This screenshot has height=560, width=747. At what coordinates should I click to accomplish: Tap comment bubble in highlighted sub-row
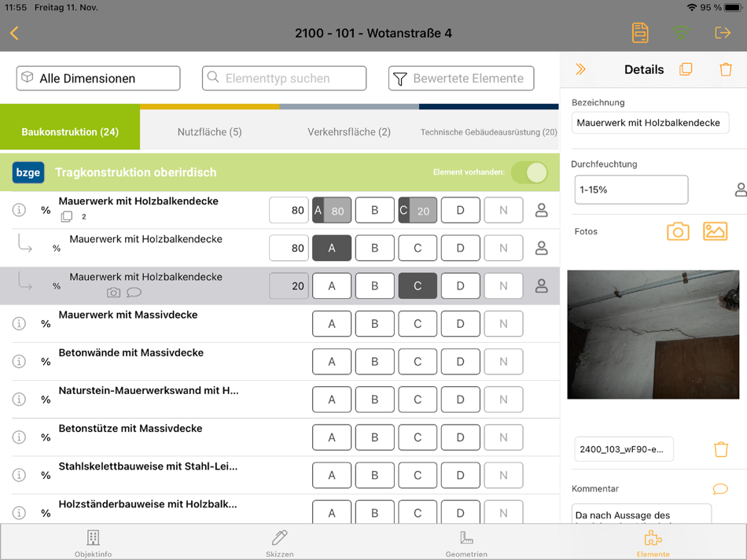(x=134, y=292)
